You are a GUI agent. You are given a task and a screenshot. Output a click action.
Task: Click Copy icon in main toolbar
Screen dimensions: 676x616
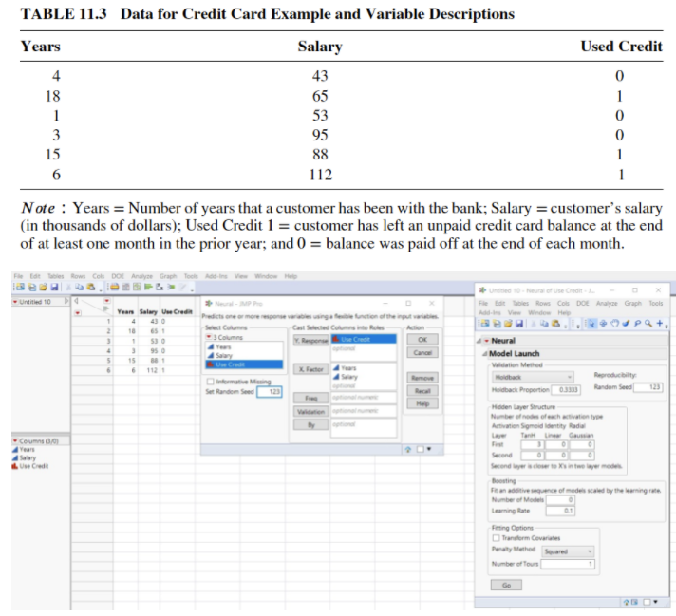tap(80, 287)
